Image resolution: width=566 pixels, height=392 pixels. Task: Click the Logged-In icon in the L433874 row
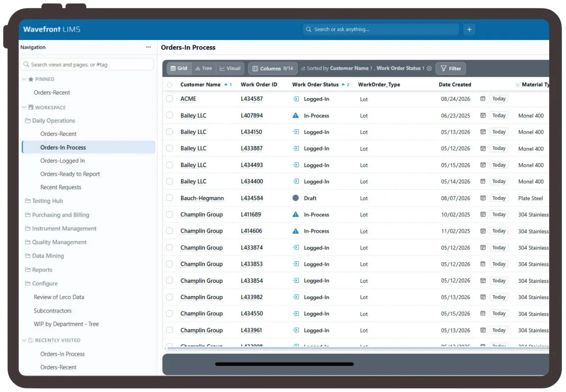pyautogui.click(x=296, y=248)
